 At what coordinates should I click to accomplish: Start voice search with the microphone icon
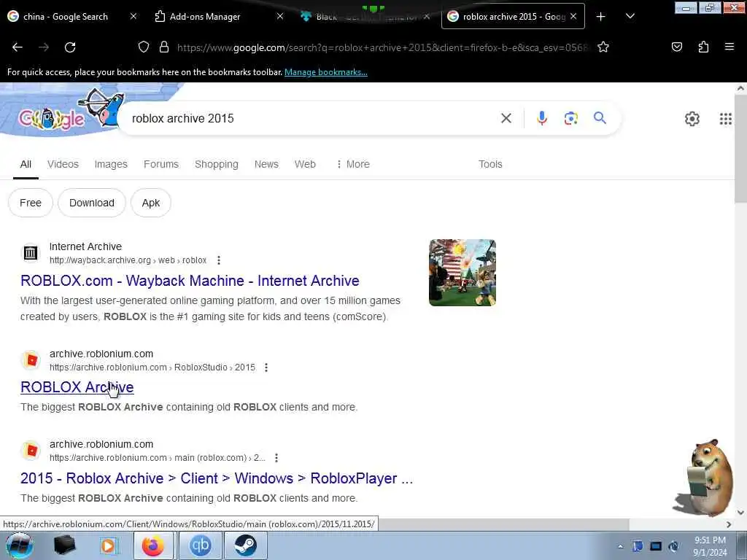click(x=542, y=118)
